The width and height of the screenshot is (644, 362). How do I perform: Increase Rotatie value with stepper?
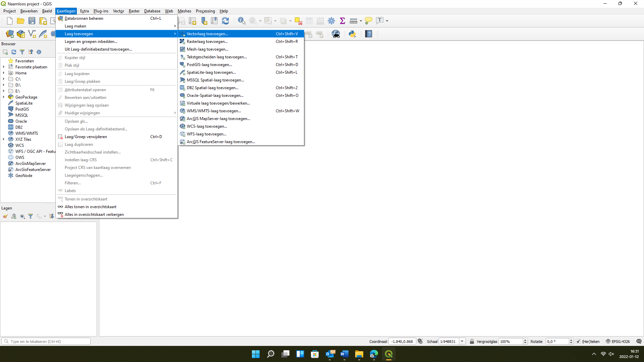[571, 340]
